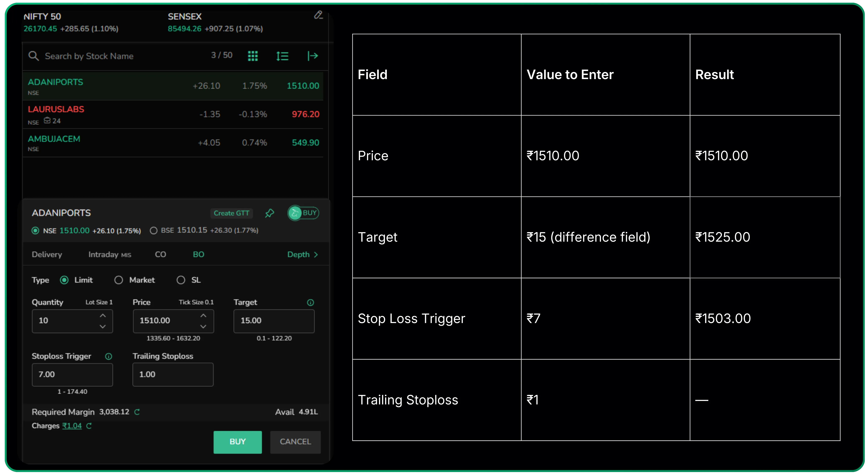
Task: Switch exchange to BSE 1510.15
Action: coord(154,230)
